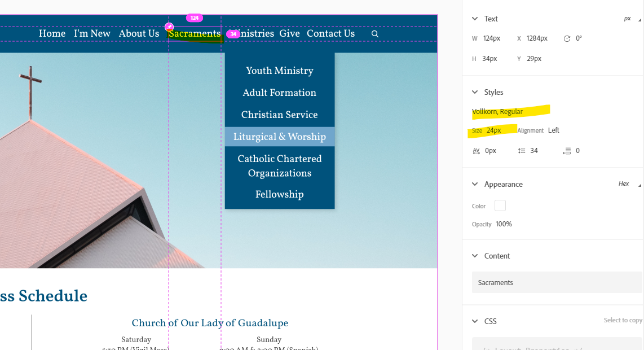Click the rotation angle icon
This screenshot has height=350, width=644.
tap(567, 38)
